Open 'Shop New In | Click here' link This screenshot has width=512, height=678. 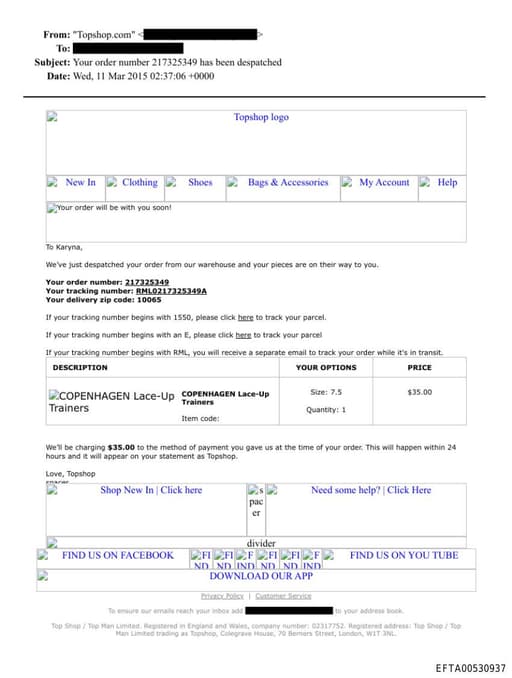click(x=151, y=490)
